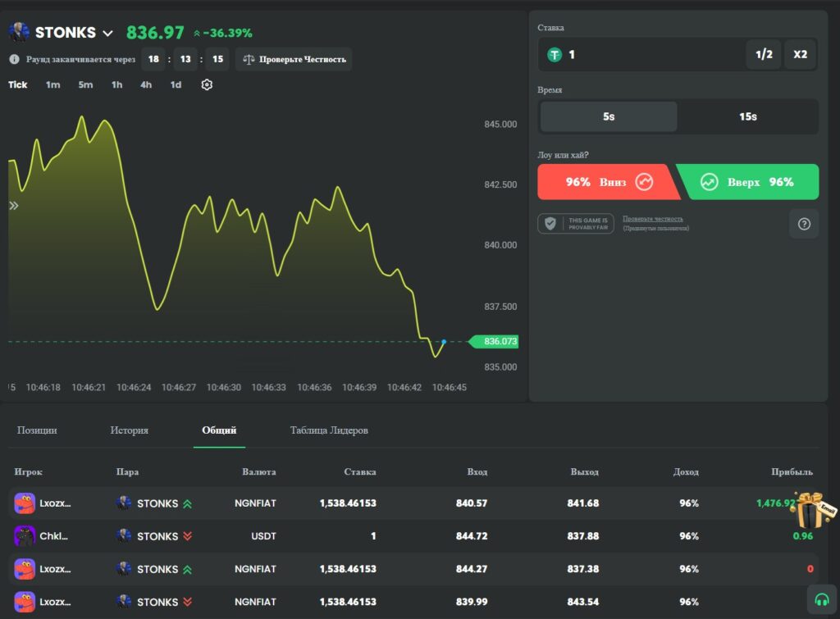Open the История tab
Screen dimensions: 840x619
130,430
